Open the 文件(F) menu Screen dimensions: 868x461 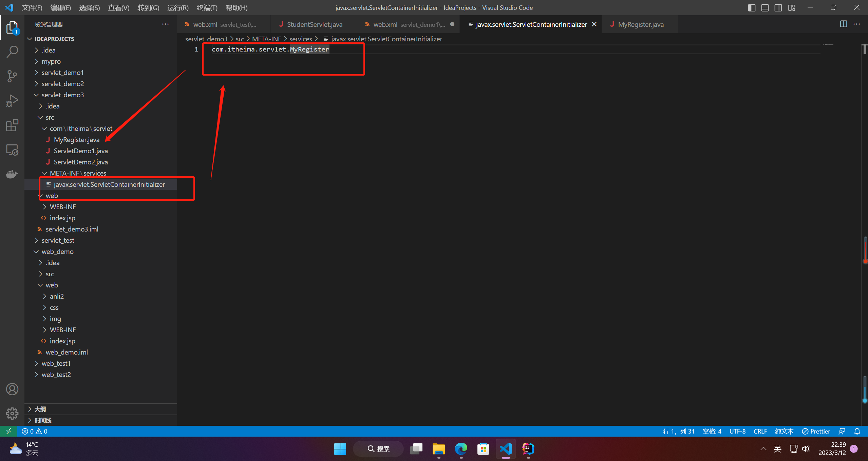[x=32, y=7]
